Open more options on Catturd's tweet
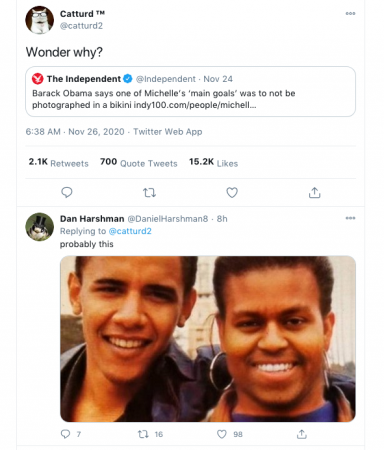Image resolution: width=384 pixels, height=450 pixels. (350, 13)
